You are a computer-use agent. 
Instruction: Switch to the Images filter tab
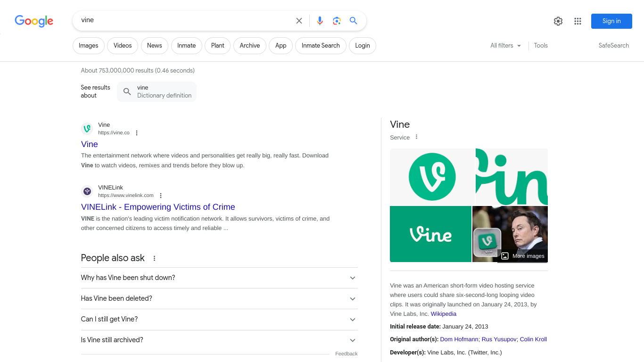[x=89, y=46]
